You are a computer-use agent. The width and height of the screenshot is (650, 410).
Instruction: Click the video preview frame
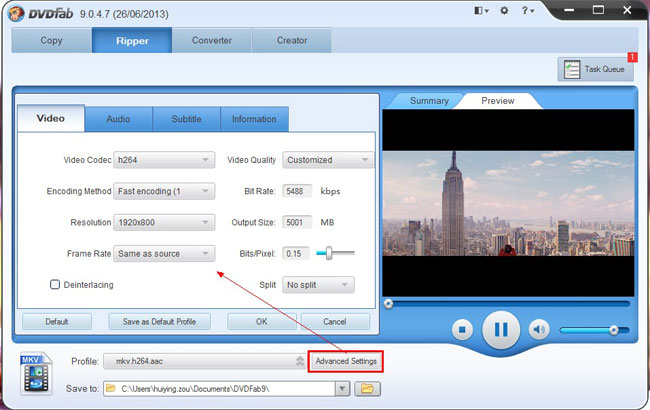[508, 203]
